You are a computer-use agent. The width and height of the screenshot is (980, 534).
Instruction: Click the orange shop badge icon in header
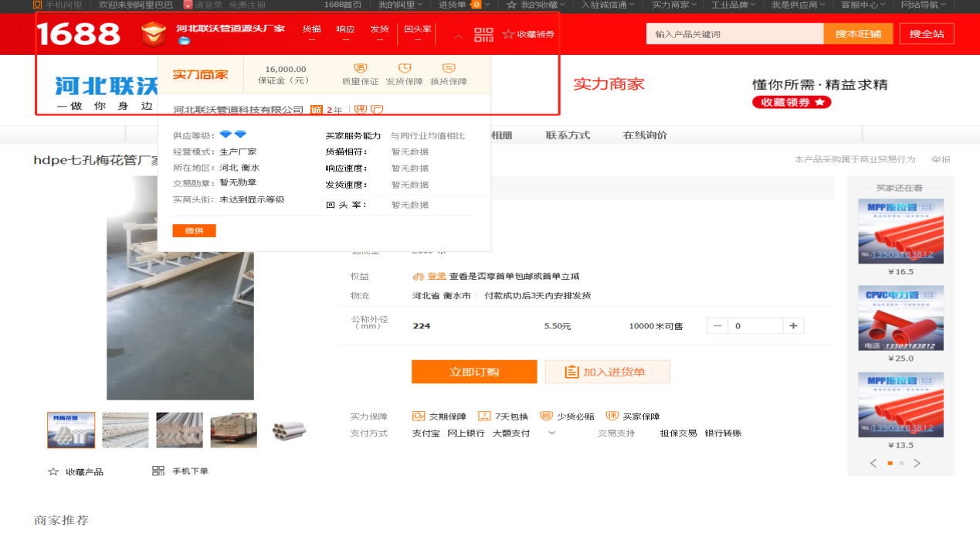point(154,34)
